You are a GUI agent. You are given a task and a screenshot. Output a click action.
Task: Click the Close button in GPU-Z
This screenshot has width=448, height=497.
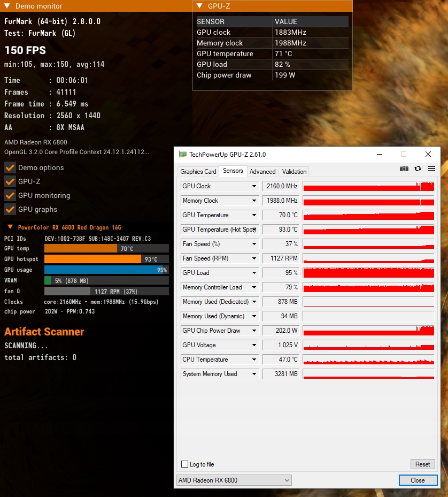pyautogui.click(x=418, y=480)
